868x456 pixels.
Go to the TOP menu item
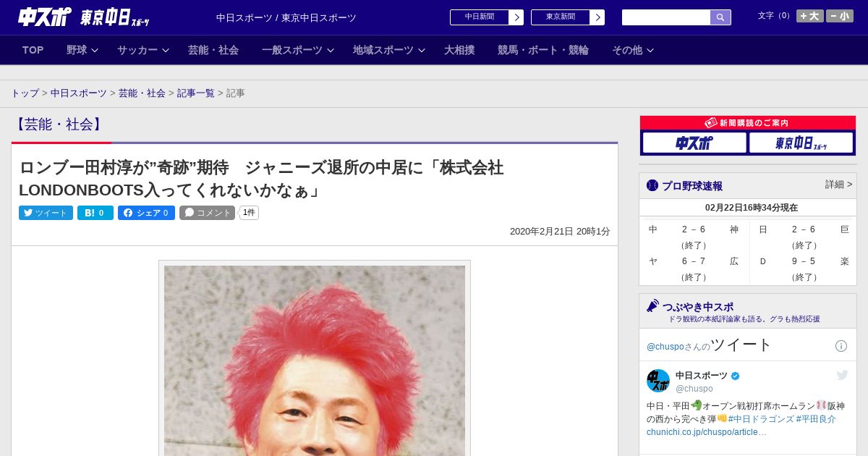[x=33, y=50]
